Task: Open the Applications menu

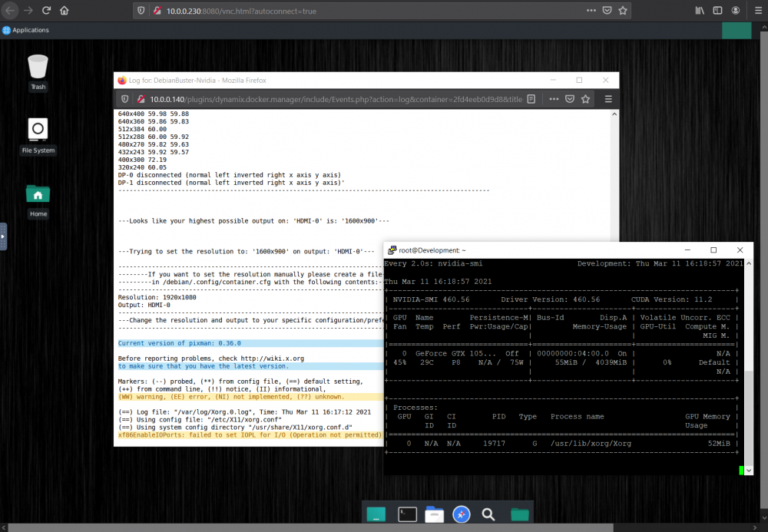Action: [x=25, y=30]
